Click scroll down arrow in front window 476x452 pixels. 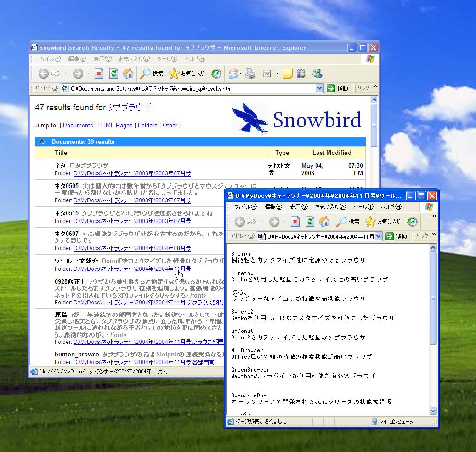(433, 411)
